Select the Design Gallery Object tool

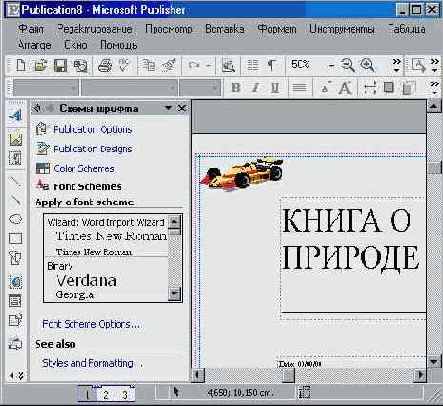point(15,343)
